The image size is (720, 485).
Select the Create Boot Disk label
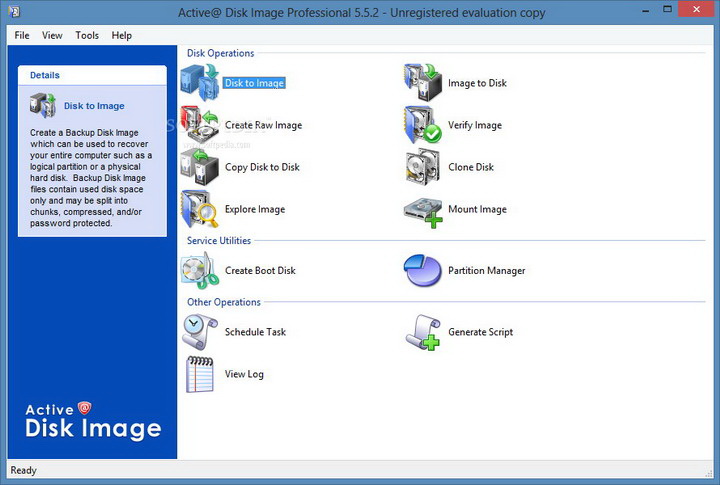pyautogui.click(x=260, y=271)
